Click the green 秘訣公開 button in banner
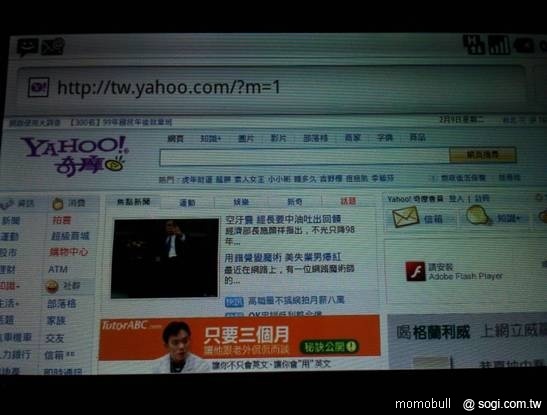Viewport: 547px width, 415px height. [x=329, y=346]
